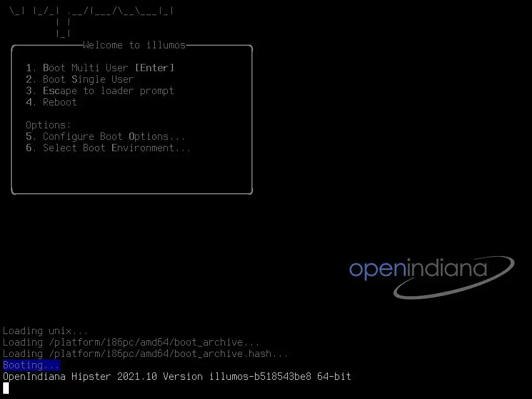Select Escape to loader prompt entry
Image resolution: width=532 pixels, height=399 pixels.
point(100,91)
